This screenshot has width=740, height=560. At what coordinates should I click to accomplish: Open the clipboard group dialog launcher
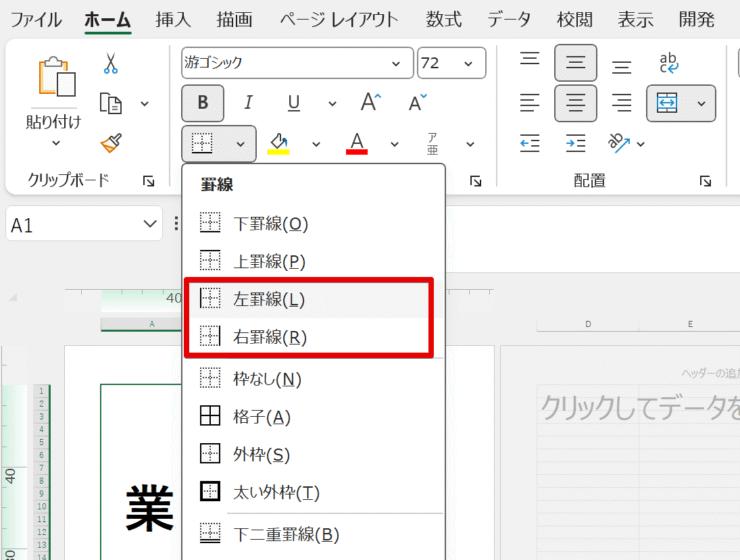[149, 181]
